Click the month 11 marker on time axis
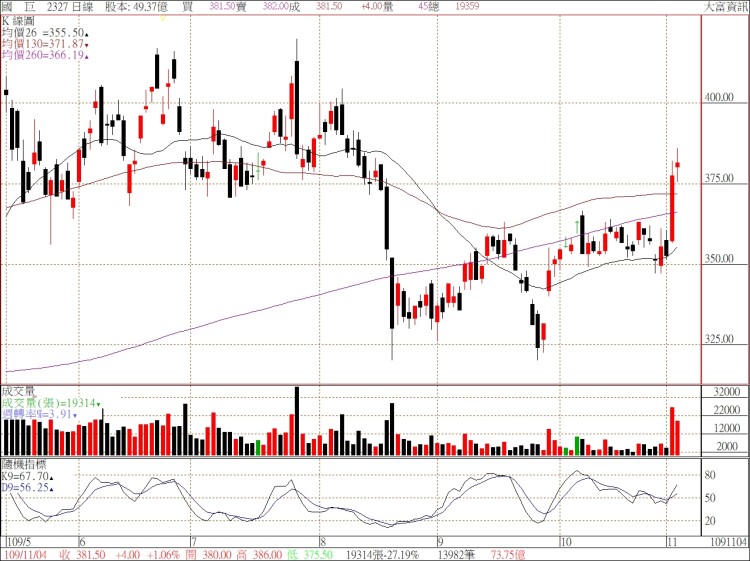The height and width of the screenshot is (561, 750). point(668,540)
